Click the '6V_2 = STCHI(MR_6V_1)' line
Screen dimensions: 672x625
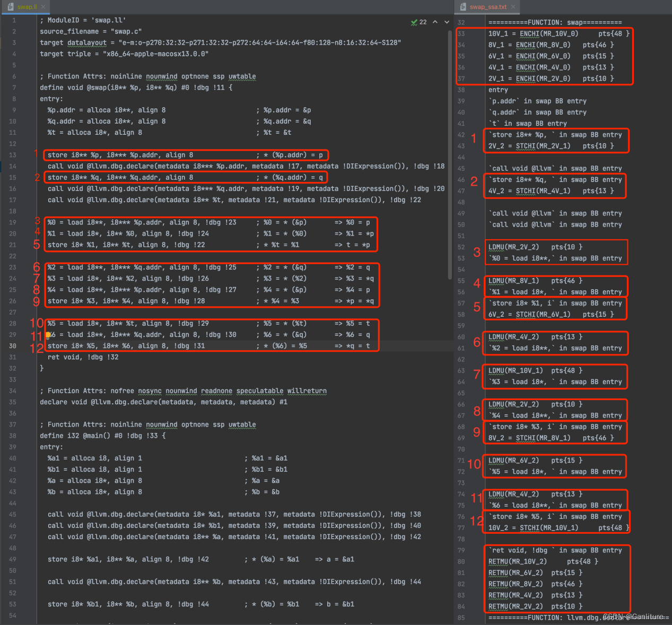click(x=551, y=314)
